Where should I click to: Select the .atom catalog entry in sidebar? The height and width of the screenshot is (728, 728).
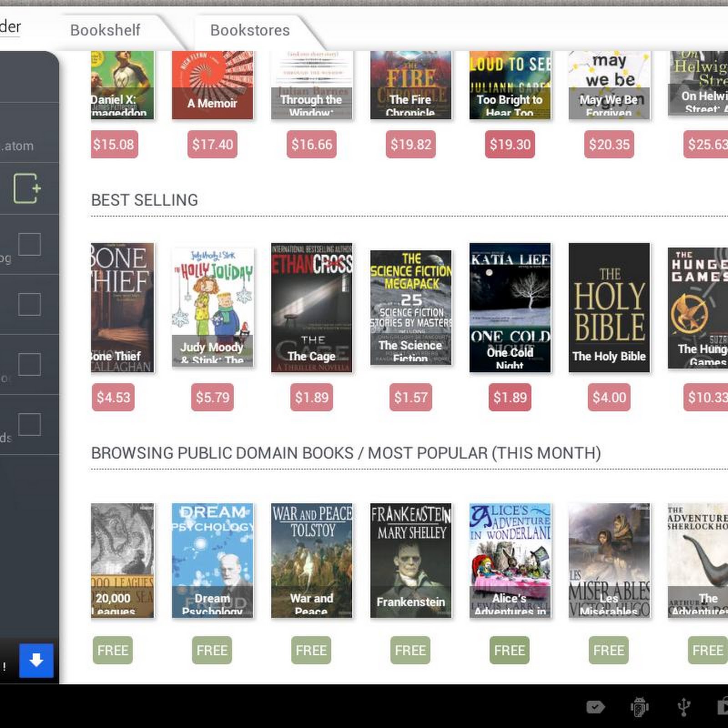(x=29, y=133)
